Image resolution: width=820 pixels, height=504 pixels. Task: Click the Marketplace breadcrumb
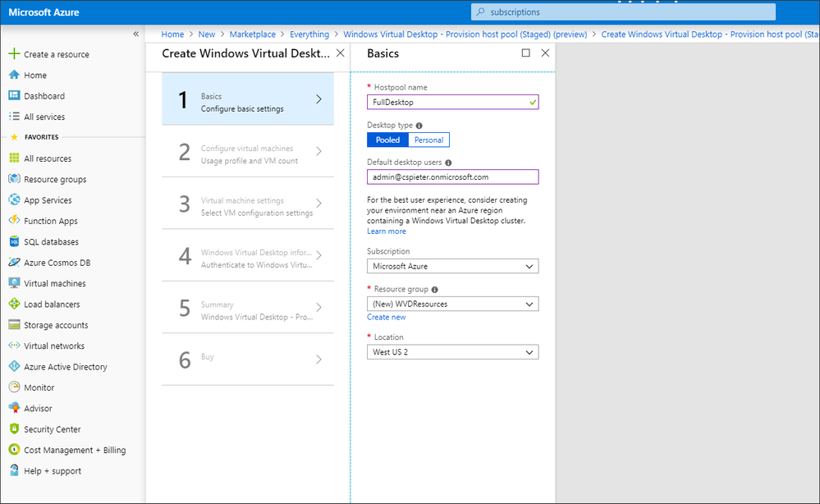coord(253,34)
